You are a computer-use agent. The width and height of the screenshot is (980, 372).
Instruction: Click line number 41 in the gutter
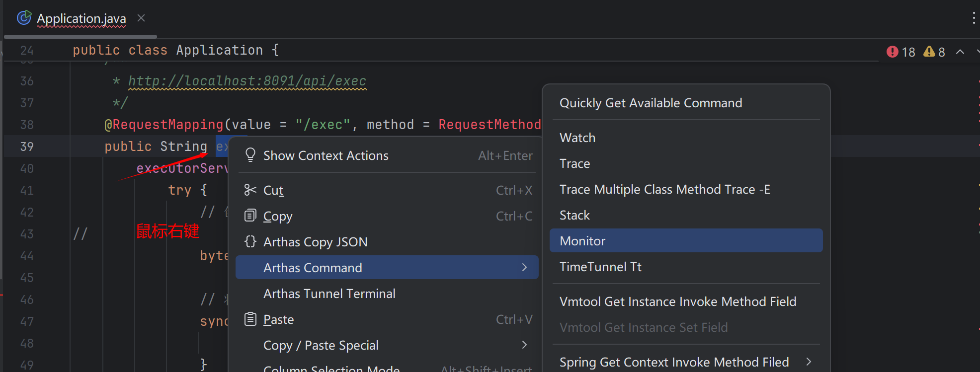(x=27, y=190)
